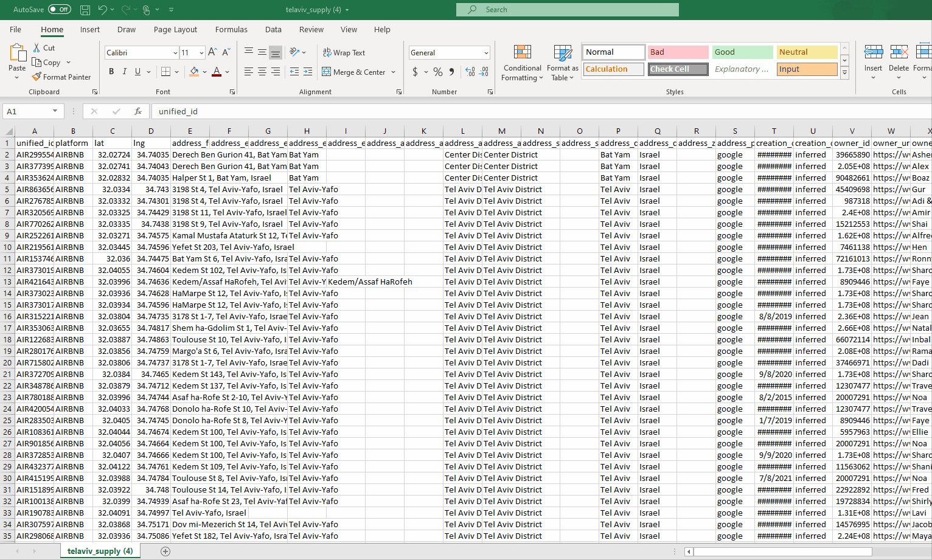Click the Increase Font Size icon
This screenshot has width=932, height=560.
(212, 52)
